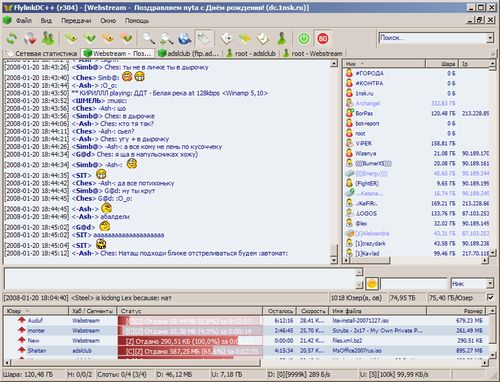The width and height of the screenshot is (500, 382).
Task: Click the chat scrollbar down arrow
Action: coord(334,260)
